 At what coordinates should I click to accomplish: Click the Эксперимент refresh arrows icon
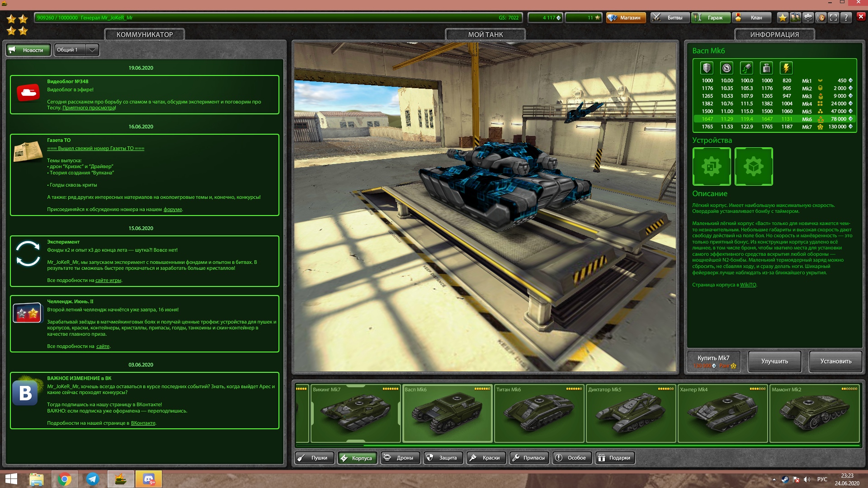coord(28,253)
